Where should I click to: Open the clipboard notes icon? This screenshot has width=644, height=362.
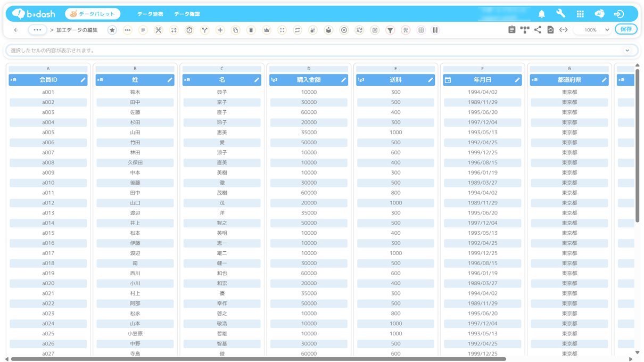pos(511,30)
